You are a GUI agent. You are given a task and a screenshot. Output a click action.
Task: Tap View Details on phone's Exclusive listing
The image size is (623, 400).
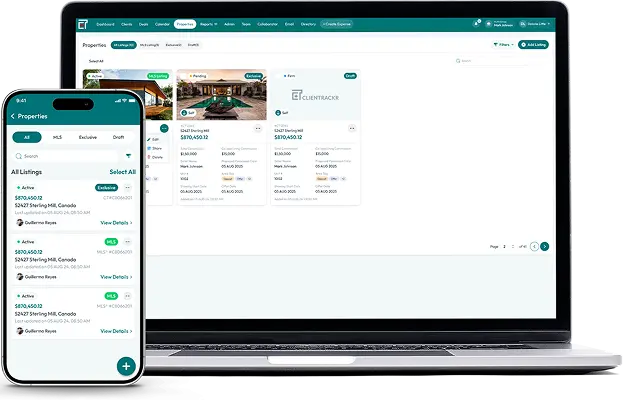pyautogui.click(x=116, y=223)
